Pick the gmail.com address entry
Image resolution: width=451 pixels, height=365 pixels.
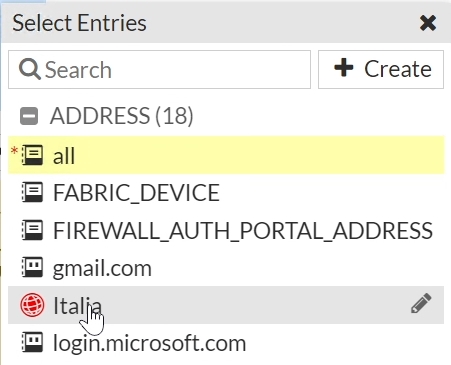coord(226,267)
